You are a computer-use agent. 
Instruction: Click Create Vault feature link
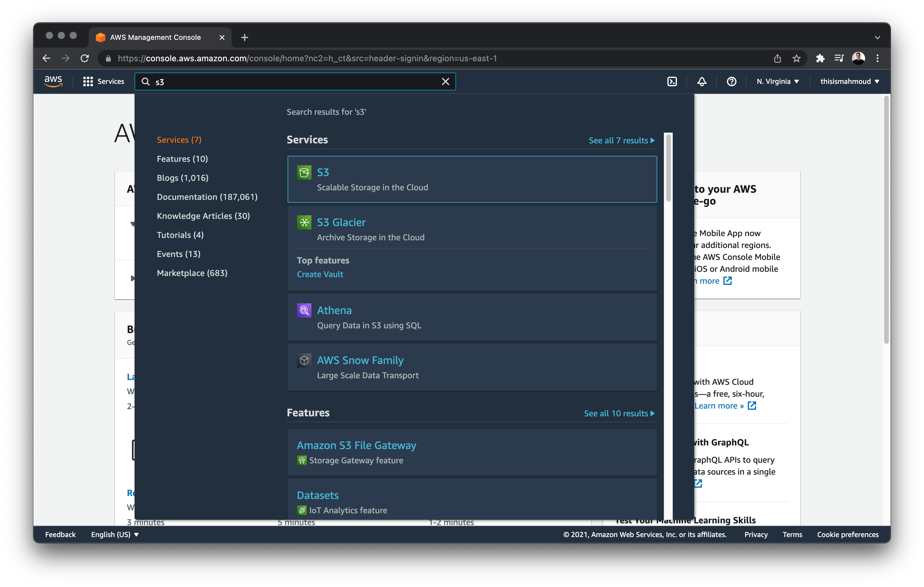coord(320,274)
